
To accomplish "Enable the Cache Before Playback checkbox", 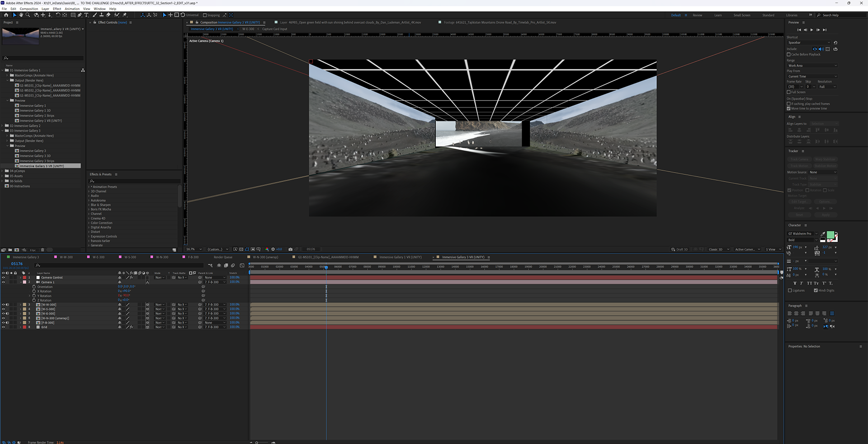I will tap(789, 55).
